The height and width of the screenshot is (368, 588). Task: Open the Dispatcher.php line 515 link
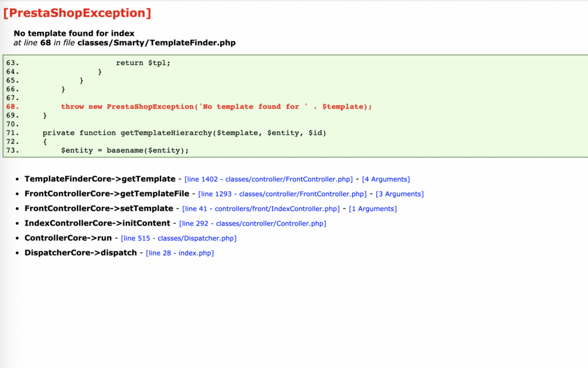179,238
